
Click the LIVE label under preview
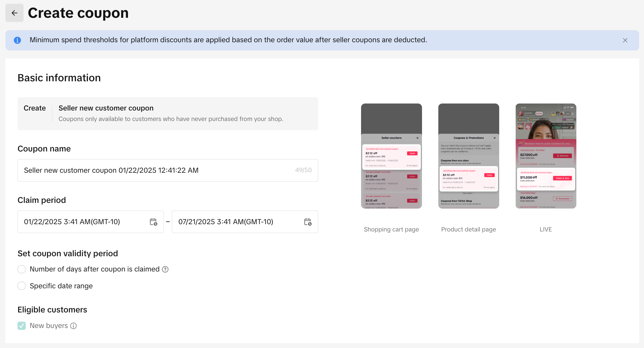point(546,229)
